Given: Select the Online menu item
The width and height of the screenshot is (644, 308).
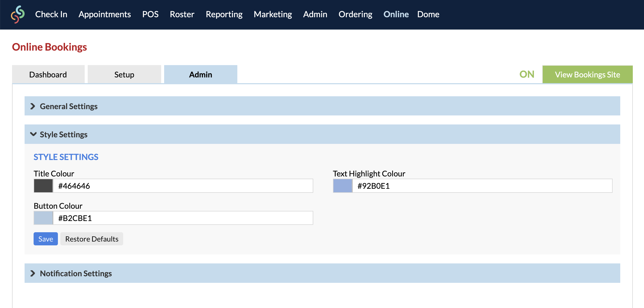Looking at the screenshot, I should pos(396,14).
